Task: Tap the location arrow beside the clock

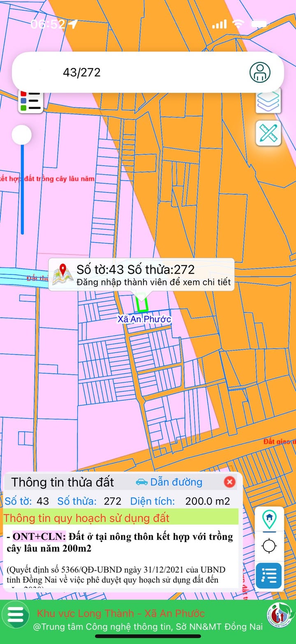Action: click(x=73, y=24)
